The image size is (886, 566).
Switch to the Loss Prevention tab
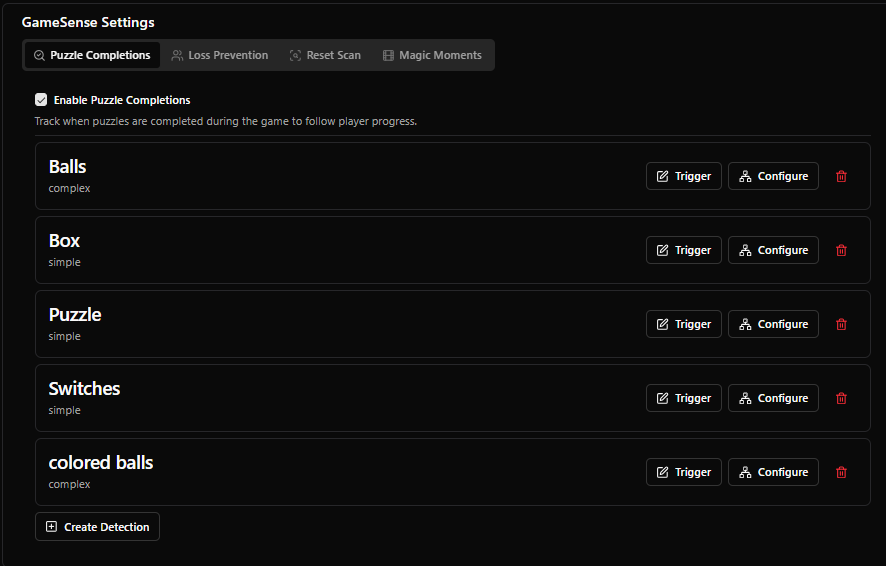220,55
